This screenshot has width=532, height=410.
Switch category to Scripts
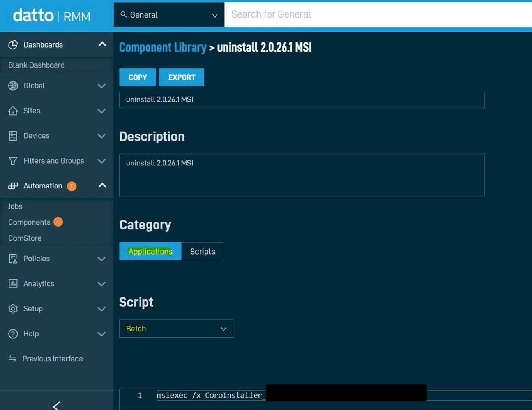tap(202, 251)
